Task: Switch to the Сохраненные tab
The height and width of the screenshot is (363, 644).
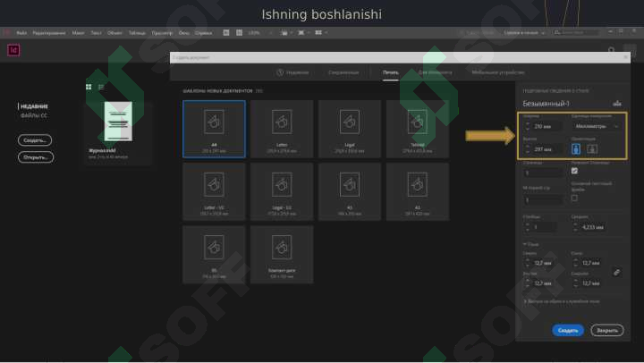Action: 343,72
